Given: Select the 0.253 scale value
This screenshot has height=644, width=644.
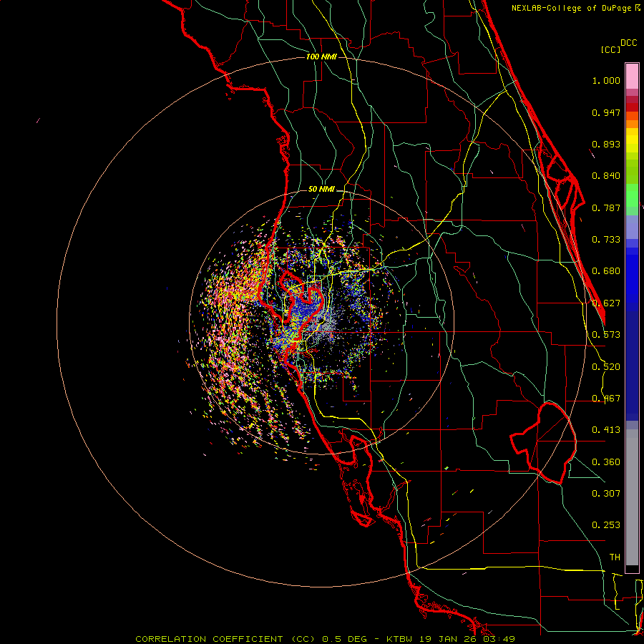Looking at the screenshot, I should 606,525.
